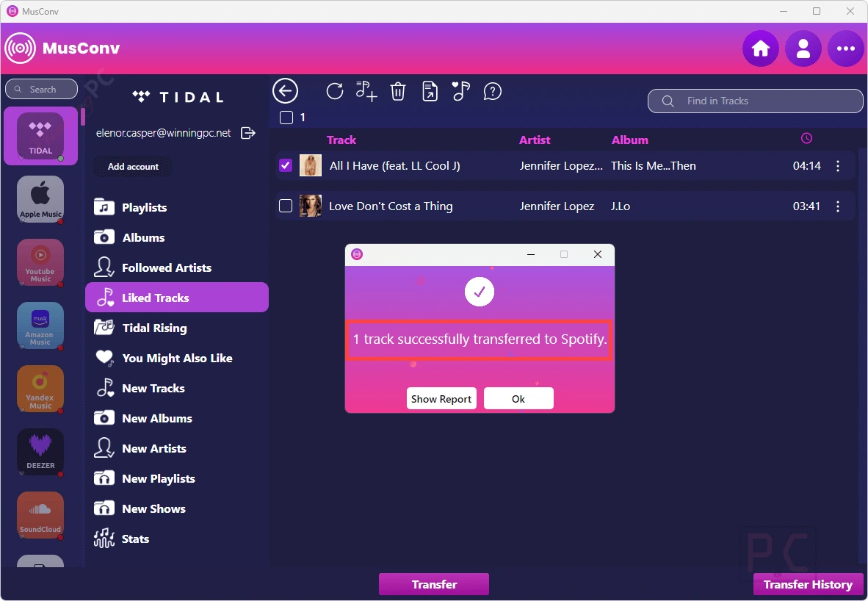Click Love Don't Cost a Thing thumbnail

click(x=311, y=206)
